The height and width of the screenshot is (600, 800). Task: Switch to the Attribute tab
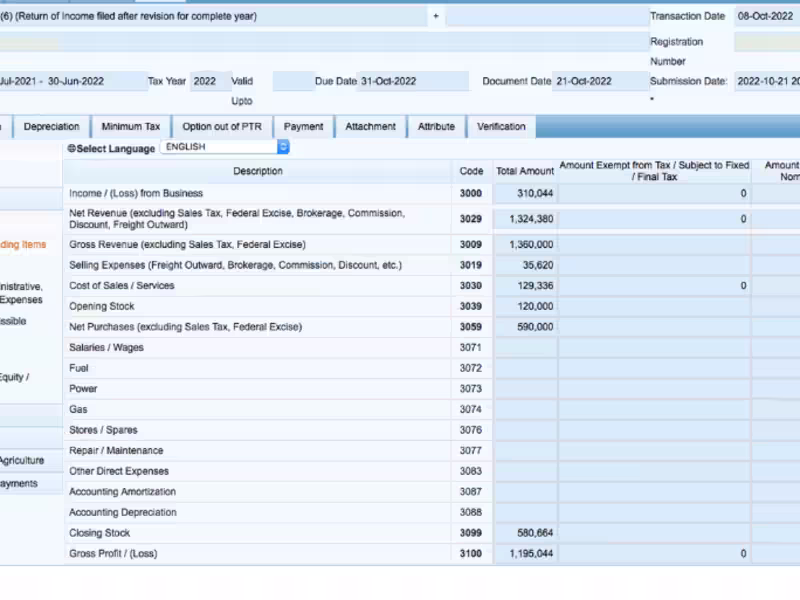coord(436,127)
